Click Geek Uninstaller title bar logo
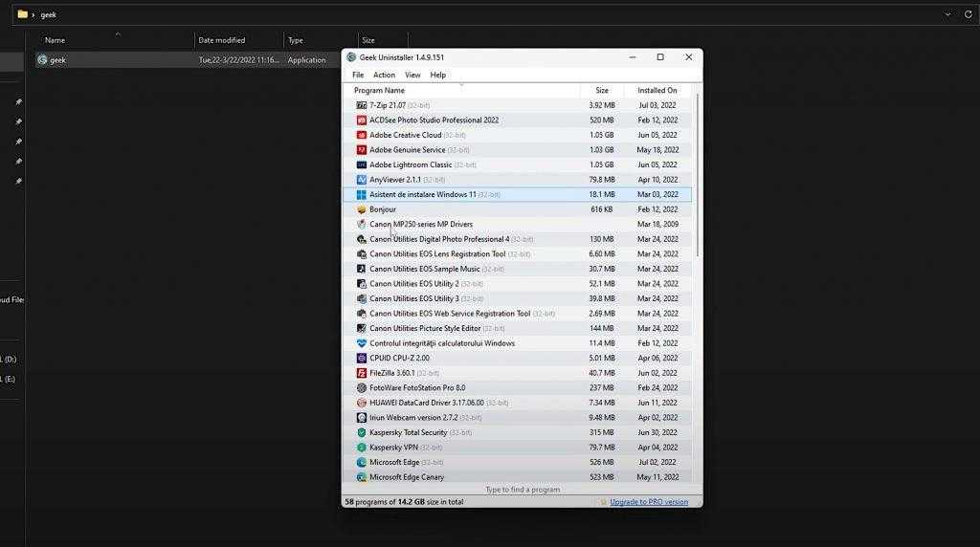Screen dimensions: 980x547 click(351, 57)
